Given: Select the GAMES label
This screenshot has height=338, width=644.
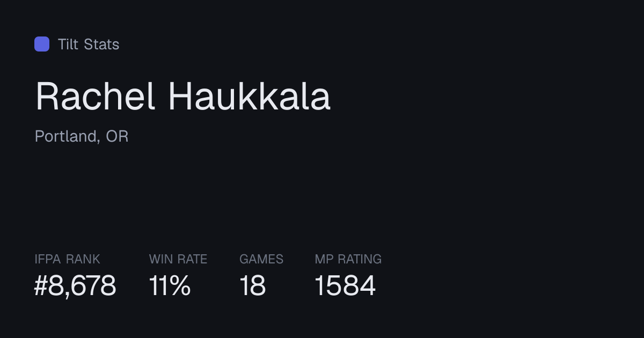Looking at the screenshot, I should pos(261,259).
